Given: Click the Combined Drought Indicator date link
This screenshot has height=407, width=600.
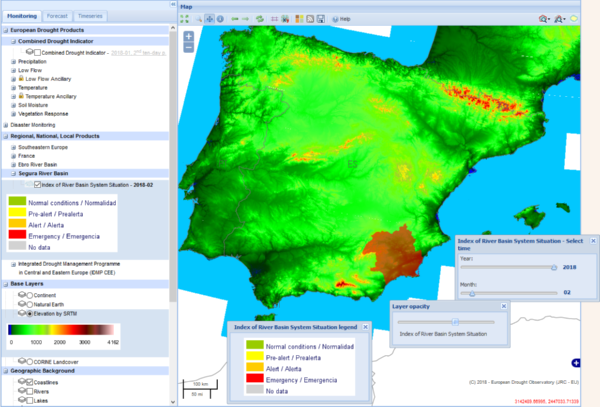Looking at the screenshot, I should (139, 53).
